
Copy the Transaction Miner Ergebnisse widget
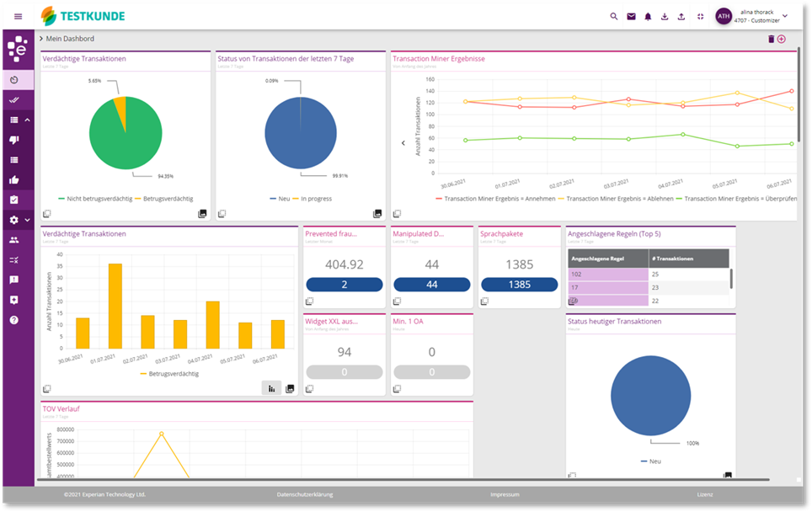[397, 213]
